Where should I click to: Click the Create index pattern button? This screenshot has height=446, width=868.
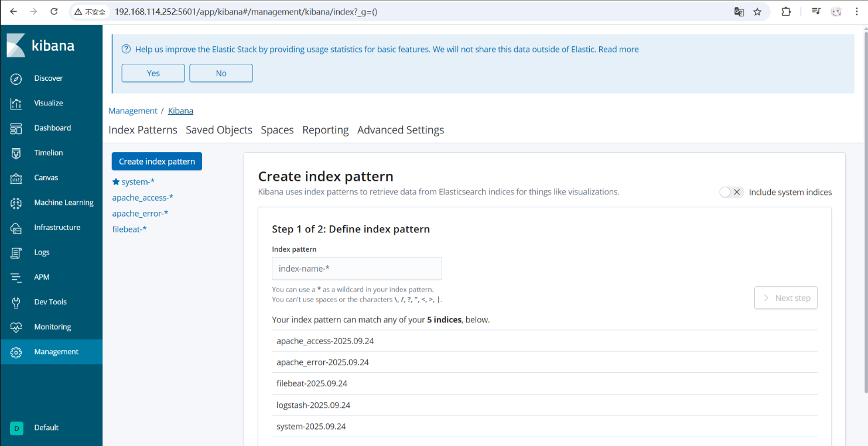tap(157, 162)
